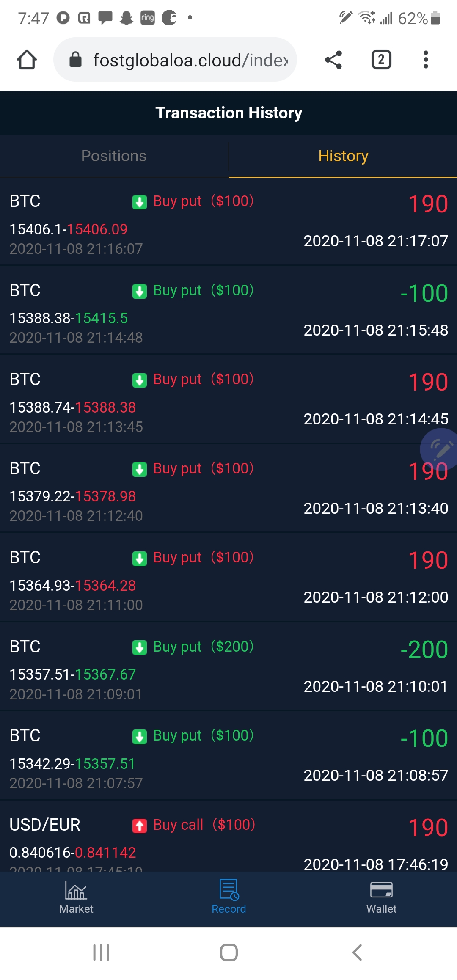Tap the browser home icon

(x=27, y=60)
